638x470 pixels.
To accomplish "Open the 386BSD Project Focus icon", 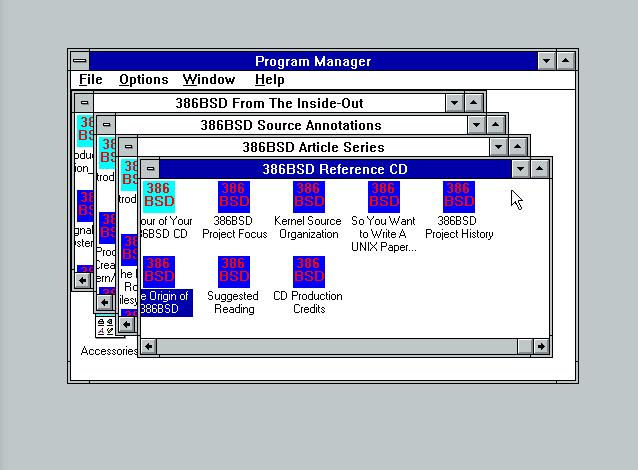I will [x=234, y=197].
